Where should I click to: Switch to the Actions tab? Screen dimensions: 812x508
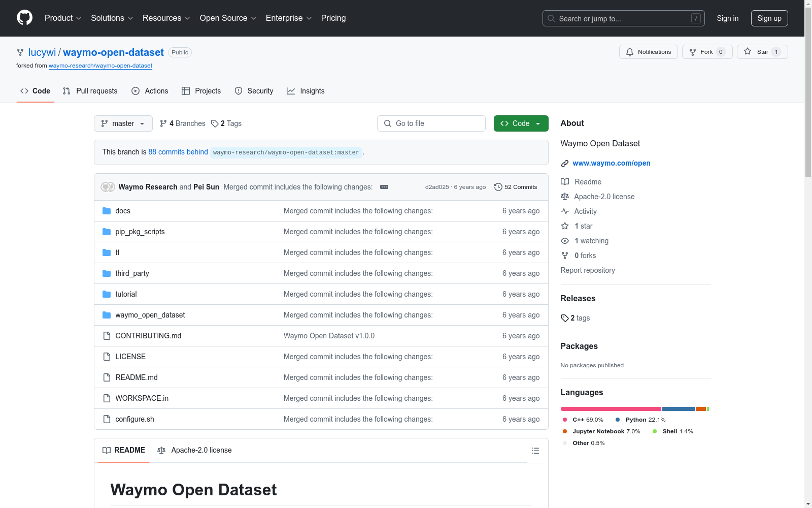(150, 91)
